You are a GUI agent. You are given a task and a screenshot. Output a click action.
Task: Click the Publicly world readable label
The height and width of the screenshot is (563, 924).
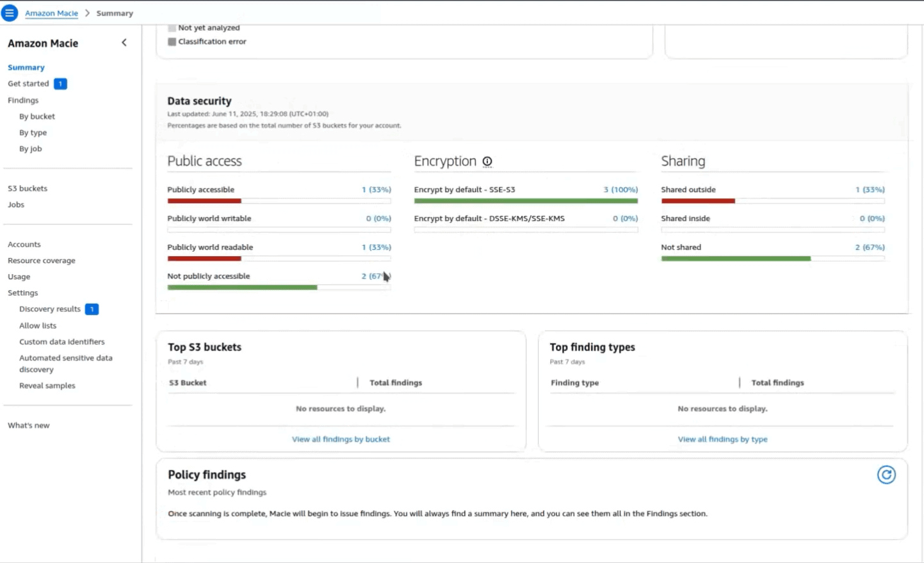pyautogui.click(x=210, y=247)
